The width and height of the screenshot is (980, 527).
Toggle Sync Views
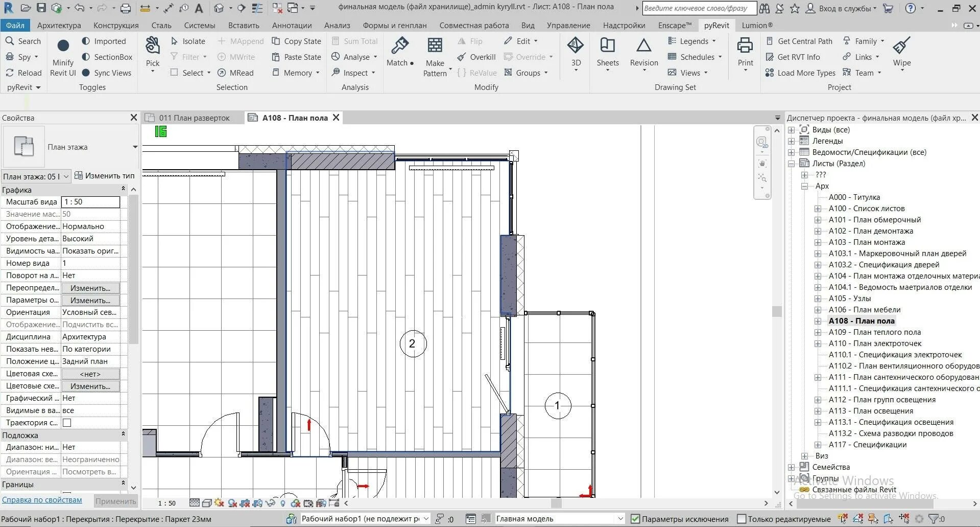(x=106, y=73)
